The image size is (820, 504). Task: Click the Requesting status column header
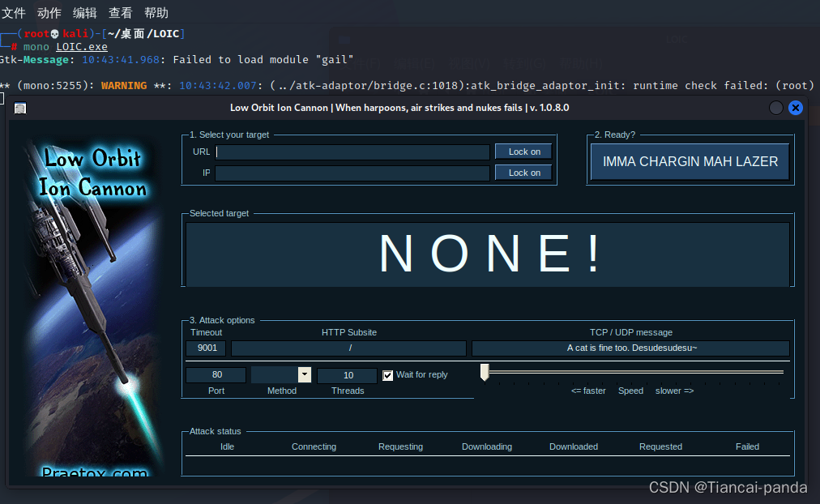click(400, 447)
